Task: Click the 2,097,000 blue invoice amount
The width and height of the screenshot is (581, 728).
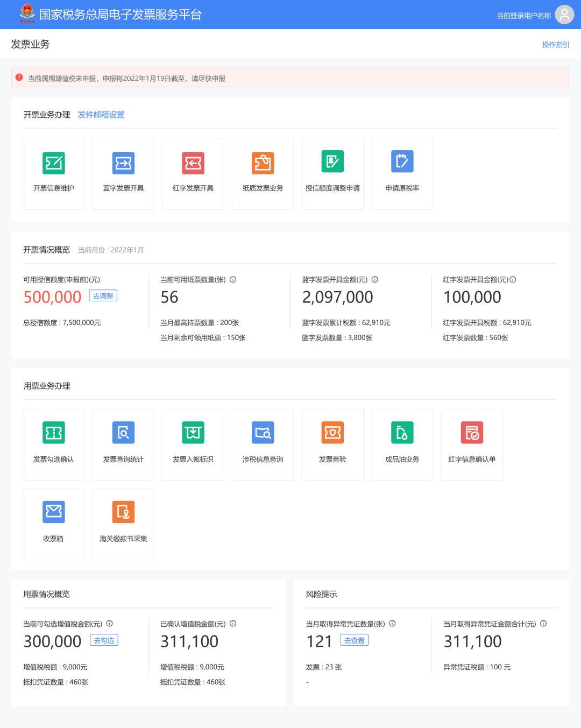Action: point(337,297)
